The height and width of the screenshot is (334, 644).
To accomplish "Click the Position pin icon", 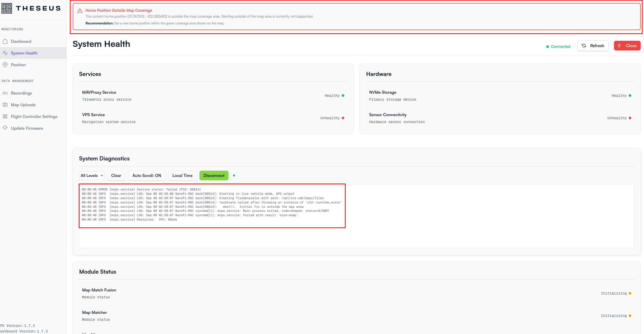I will click(5, 65).
